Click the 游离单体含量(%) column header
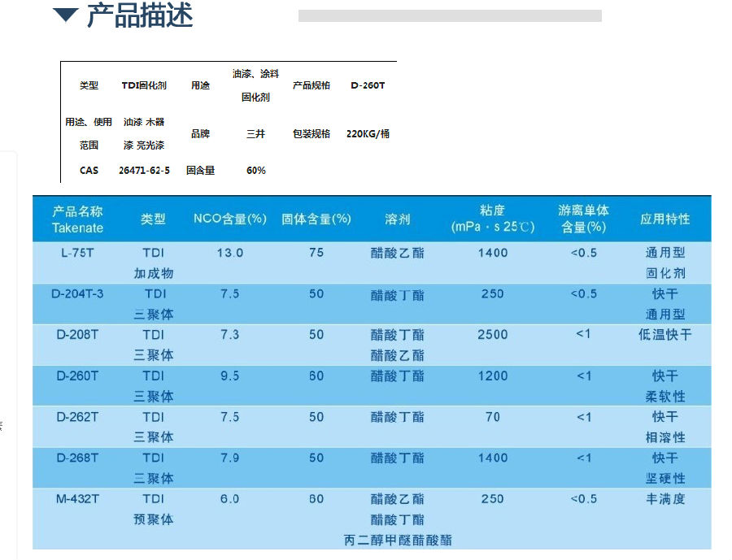 583,219
